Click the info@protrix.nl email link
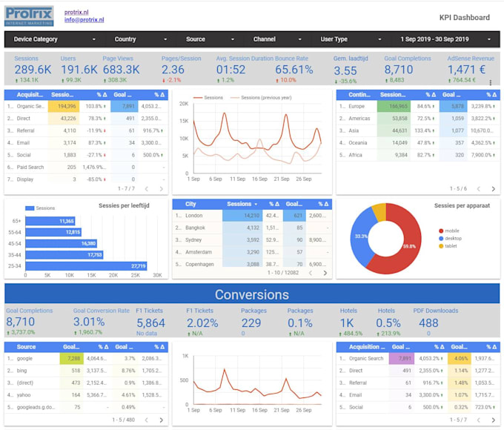504x430 pixels. (x=84, y=20)
